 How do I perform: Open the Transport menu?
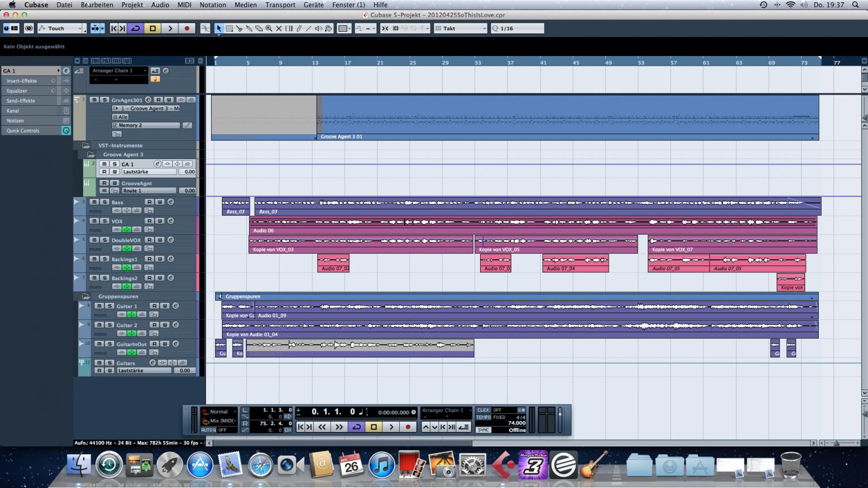[280, 5]
